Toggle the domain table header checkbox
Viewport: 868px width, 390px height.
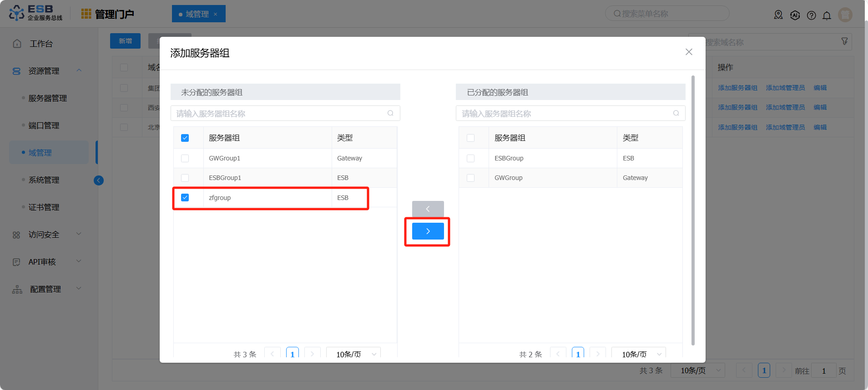(124, 67)
